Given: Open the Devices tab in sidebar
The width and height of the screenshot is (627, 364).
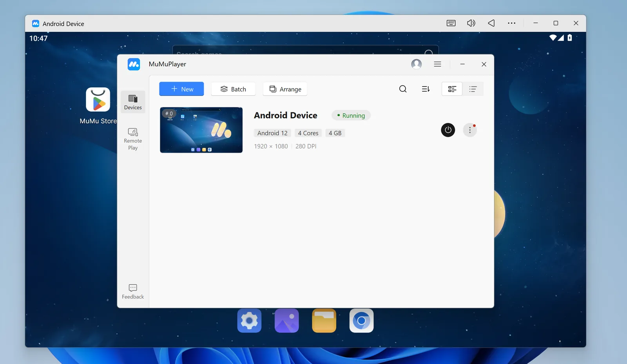Looking at the screenshot, I should coord(133,102).
